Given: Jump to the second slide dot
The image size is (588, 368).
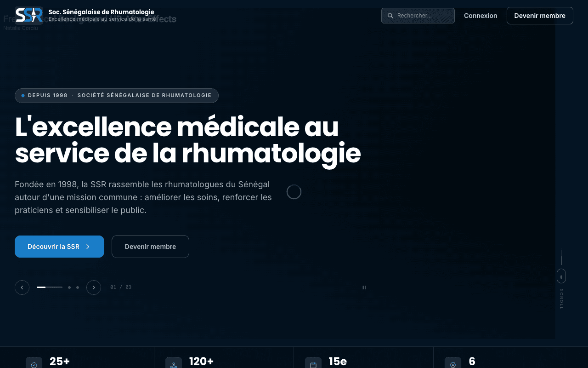Looking at the screenshot, I should click(x=69, y=287).
